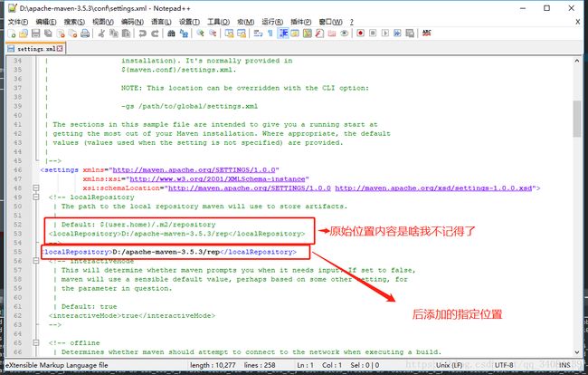Open Find with the binoculars icon
Viewport: 588px width, 375px height.
click(171, 34)
